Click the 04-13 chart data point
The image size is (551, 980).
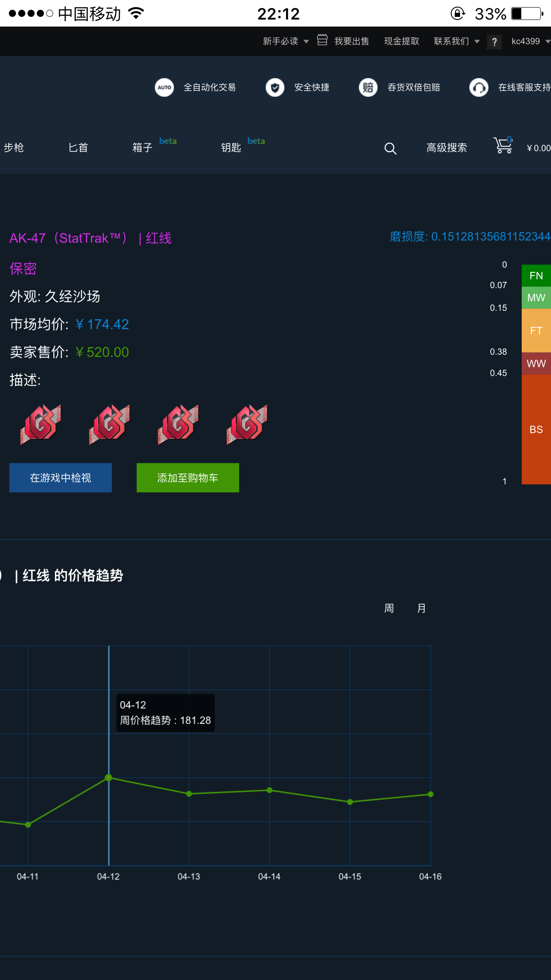tap(189, 794)
